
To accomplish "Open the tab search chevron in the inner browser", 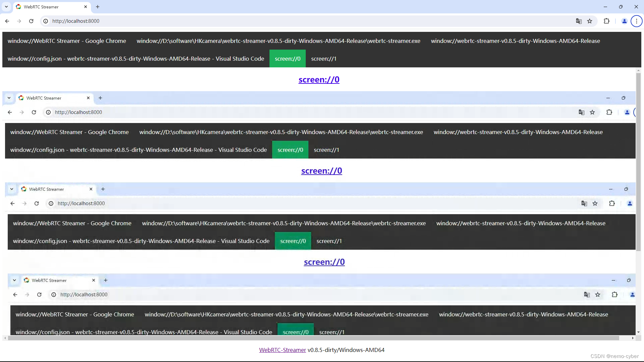I will [9, 98].
